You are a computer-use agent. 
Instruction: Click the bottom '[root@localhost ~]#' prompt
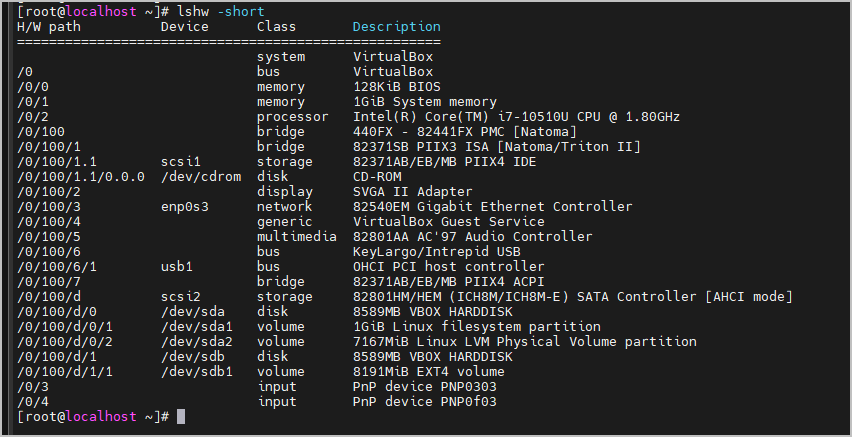tap(93, 416)
